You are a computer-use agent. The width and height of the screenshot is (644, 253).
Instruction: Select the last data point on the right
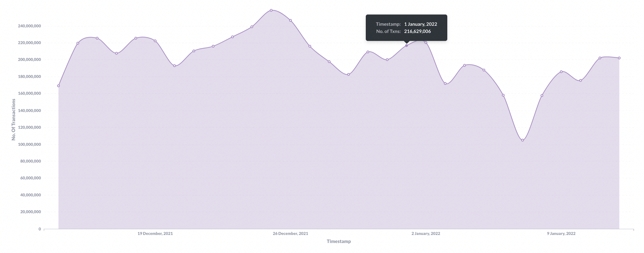[619, 58]
